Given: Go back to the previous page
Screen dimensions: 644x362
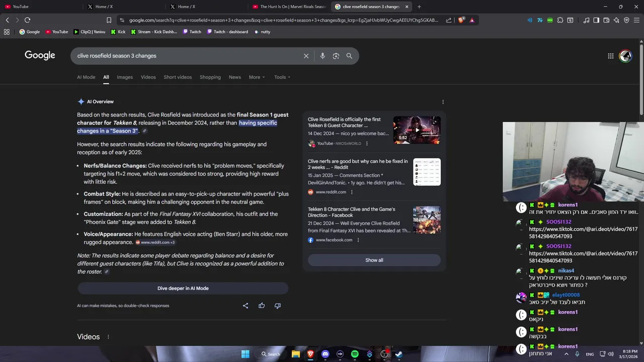Looking at the screenshot, I should tap(7, 20).
